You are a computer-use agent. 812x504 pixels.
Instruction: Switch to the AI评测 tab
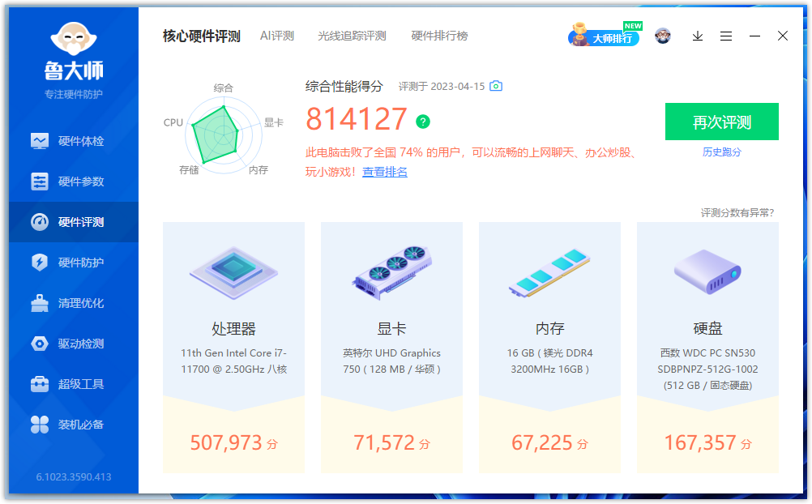[277, 36]
